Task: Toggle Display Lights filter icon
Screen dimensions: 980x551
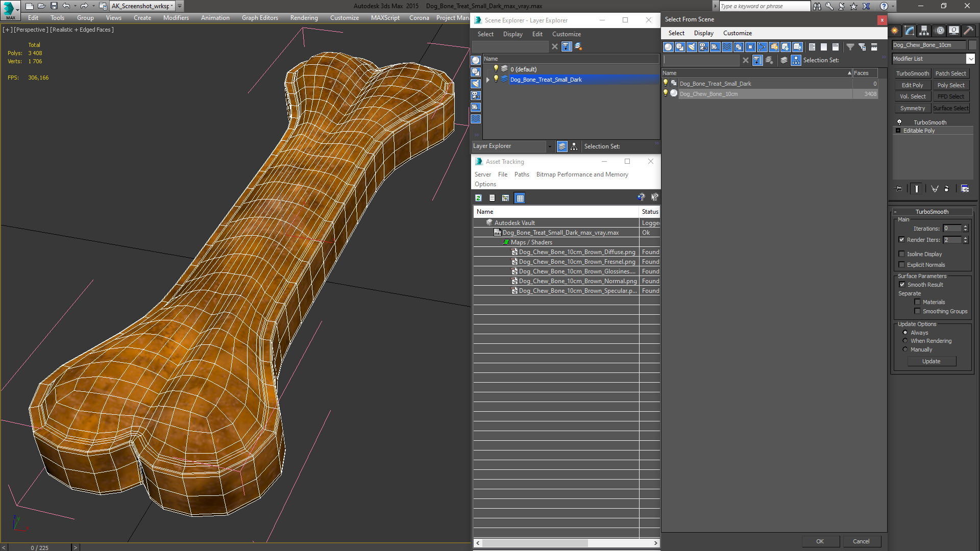Action: [x=692, y=47]
